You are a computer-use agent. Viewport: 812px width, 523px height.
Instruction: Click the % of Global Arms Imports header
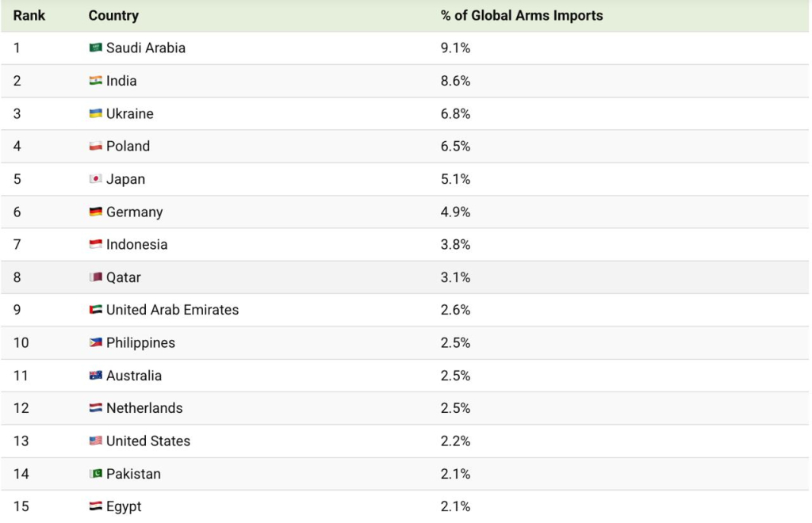522,16
